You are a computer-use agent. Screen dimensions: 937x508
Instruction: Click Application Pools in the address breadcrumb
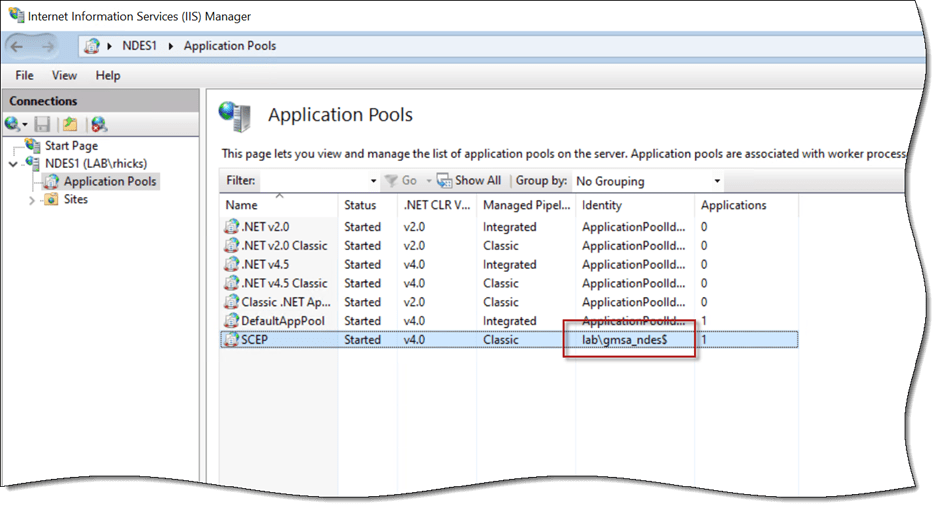pyautogui.click(x=230, y=46)
